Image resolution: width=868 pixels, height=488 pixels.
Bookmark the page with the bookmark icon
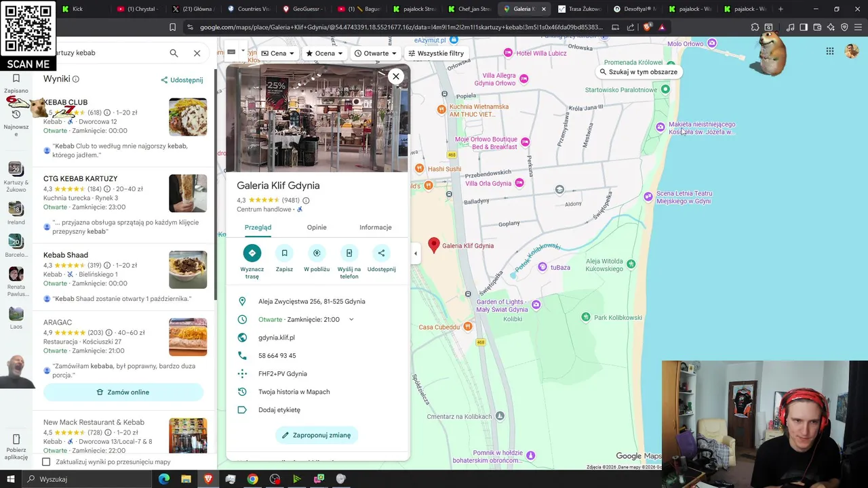[x=172, y=27]
